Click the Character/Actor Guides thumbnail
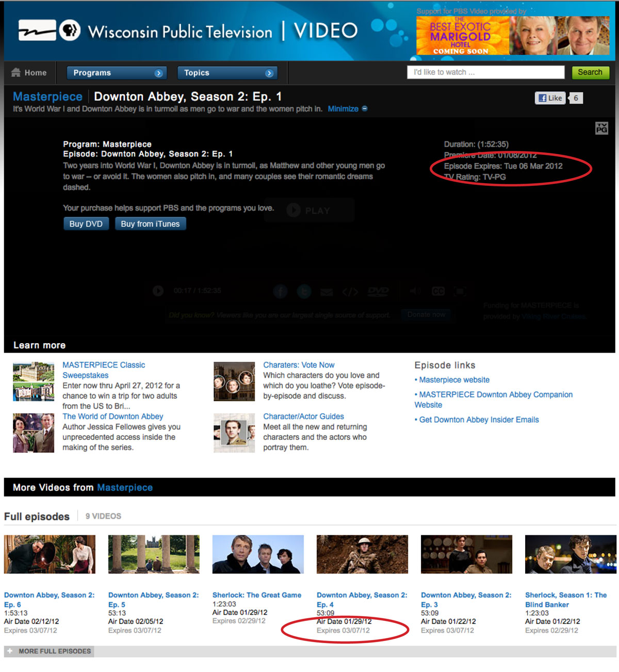Image resolution: width=619 pixels, height=672 pixels. [x=234, y=433]
